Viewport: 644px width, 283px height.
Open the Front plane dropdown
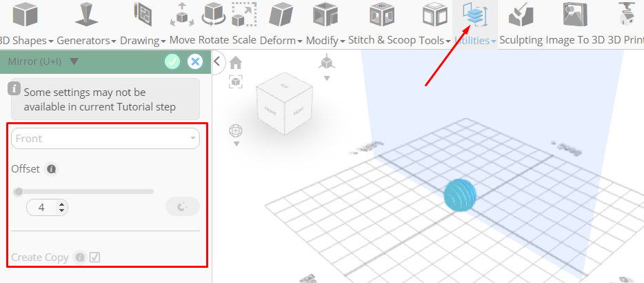tap(105, 139)
